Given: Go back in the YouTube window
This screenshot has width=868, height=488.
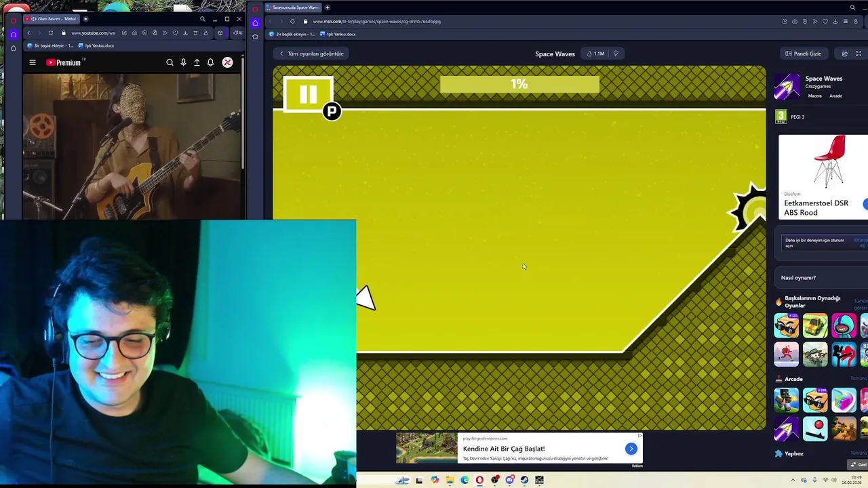Looking at the screenshot, I should coord(28,33).
